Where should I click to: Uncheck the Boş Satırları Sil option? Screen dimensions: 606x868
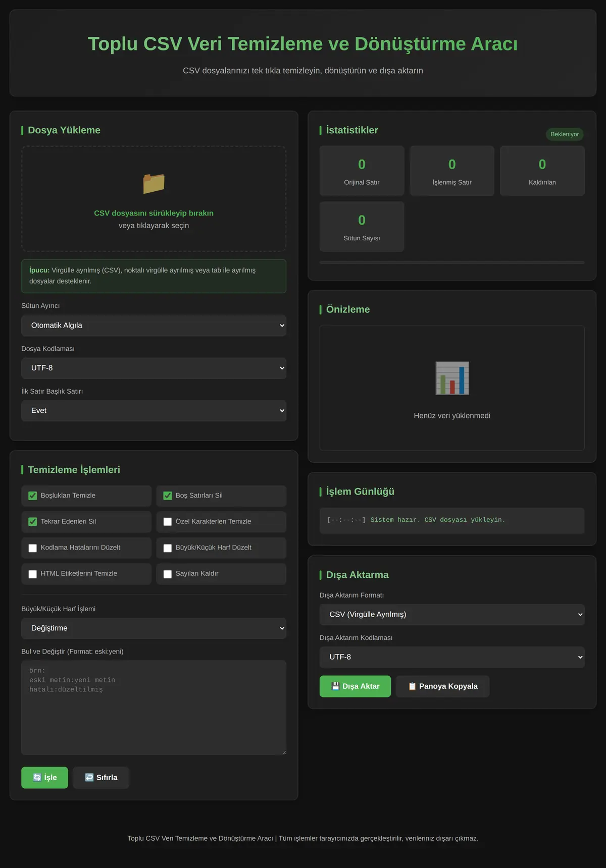pyautogui.click(x=168, y=496)
